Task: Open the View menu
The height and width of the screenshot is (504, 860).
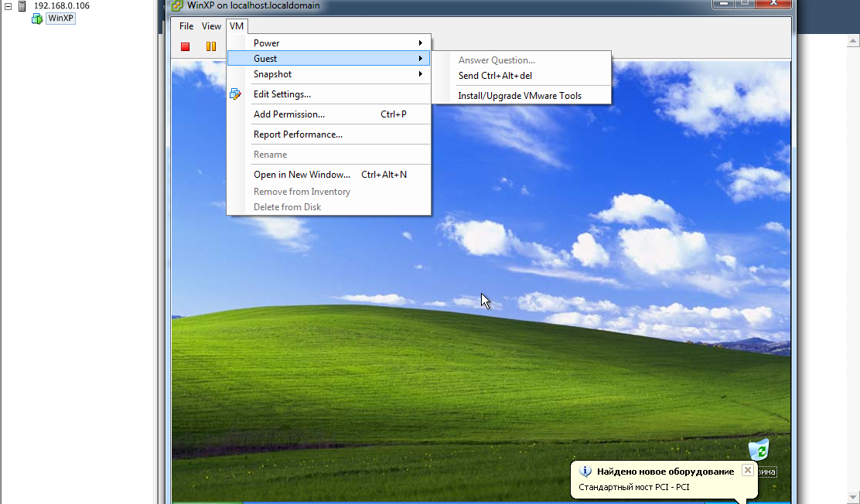Action: [x=211, y=26]
